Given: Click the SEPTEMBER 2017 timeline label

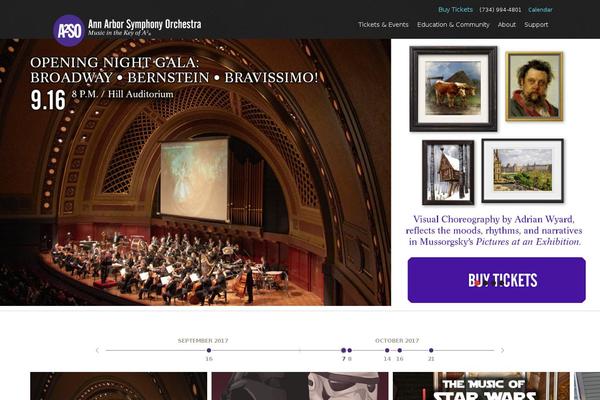Looking at the screenshot, I should [x=203, y=340].
